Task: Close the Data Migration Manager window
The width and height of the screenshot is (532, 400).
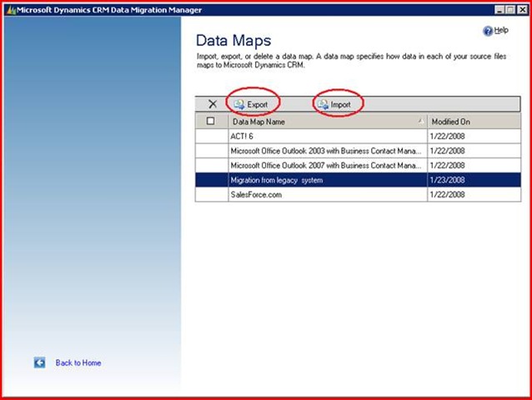Action: click(x=522, y=10)
